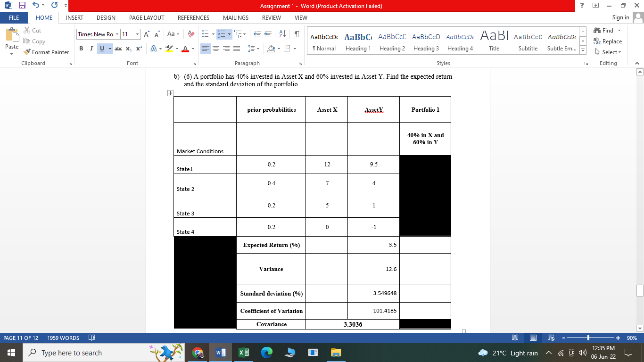Open the font size dropdown
Screen dimensions: 644x362
[138, 34]
